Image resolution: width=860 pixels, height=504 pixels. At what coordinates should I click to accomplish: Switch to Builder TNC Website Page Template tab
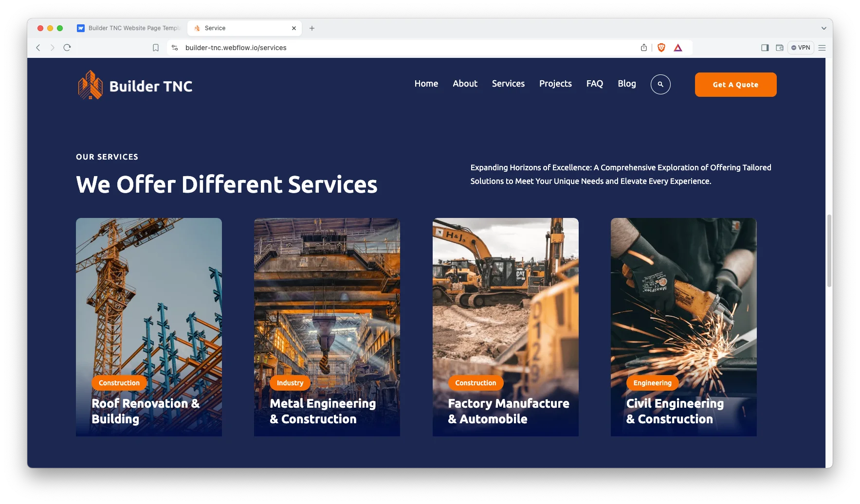pyautogui.click(x=129, y=28)
